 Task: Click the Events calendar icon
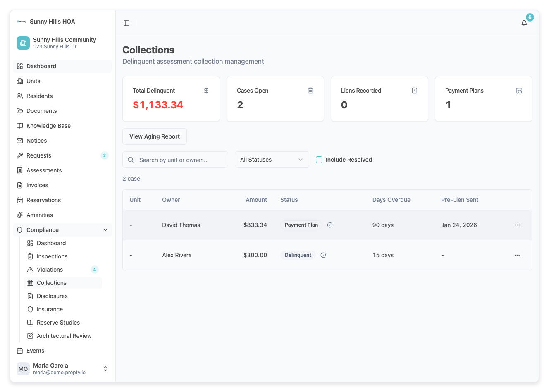(x=20, y=351)
